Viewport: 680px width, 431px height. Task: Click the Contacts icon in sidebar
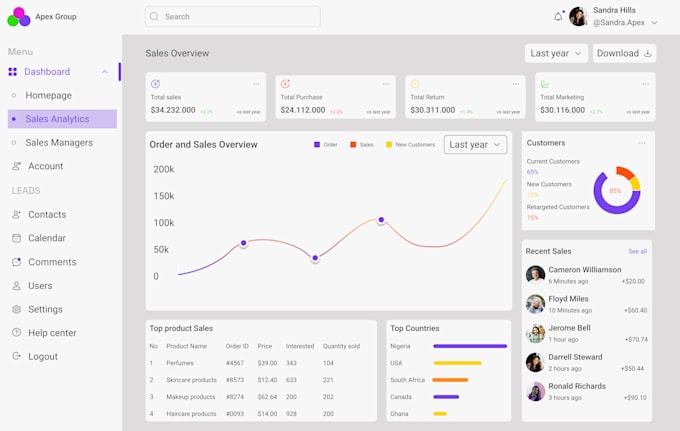point(16,214)
